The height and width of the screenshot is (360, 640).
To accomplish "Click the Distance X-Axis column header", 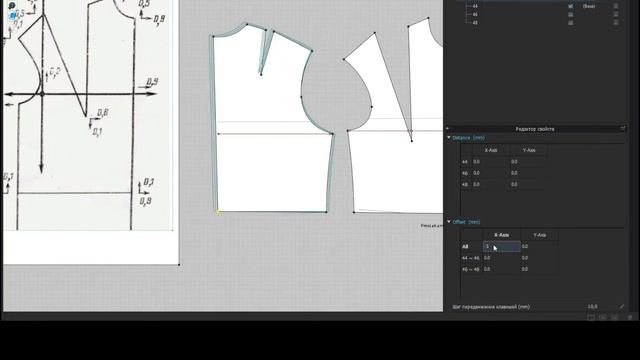I will 491,150.
